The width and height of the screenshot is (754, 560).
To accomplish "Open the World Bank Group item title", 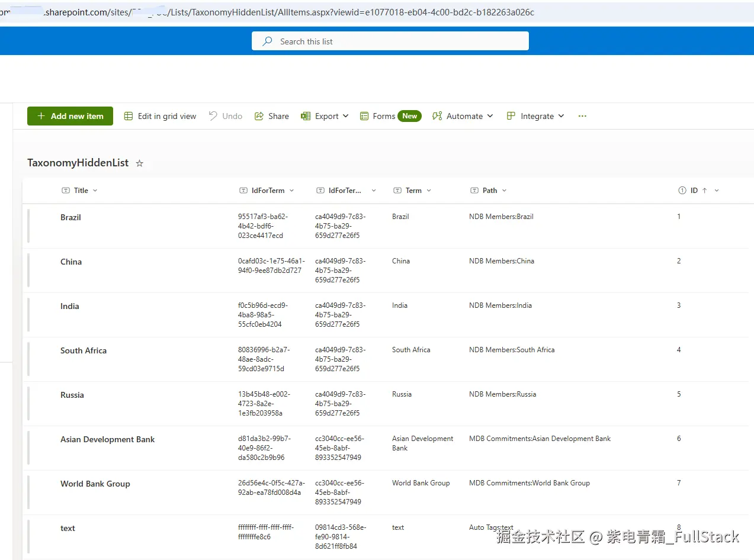I will pyautogui.click(x=95, y=484).
